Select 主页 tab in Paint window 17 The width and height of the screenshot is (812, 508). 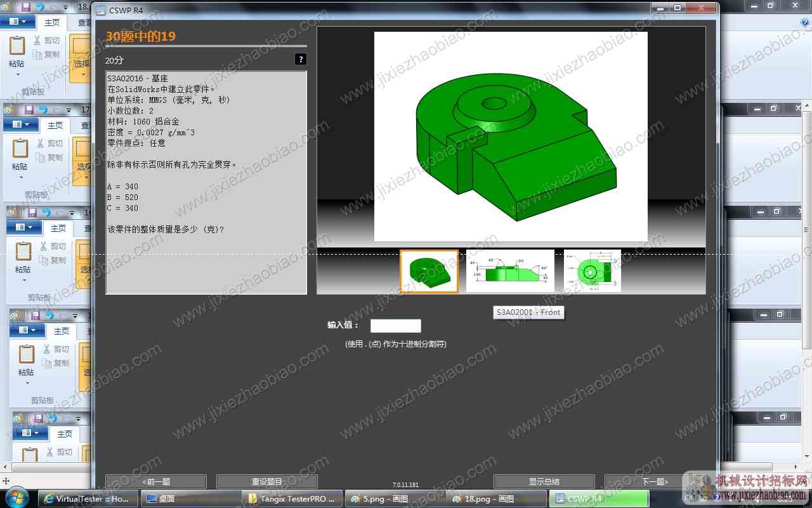point(55,125)
